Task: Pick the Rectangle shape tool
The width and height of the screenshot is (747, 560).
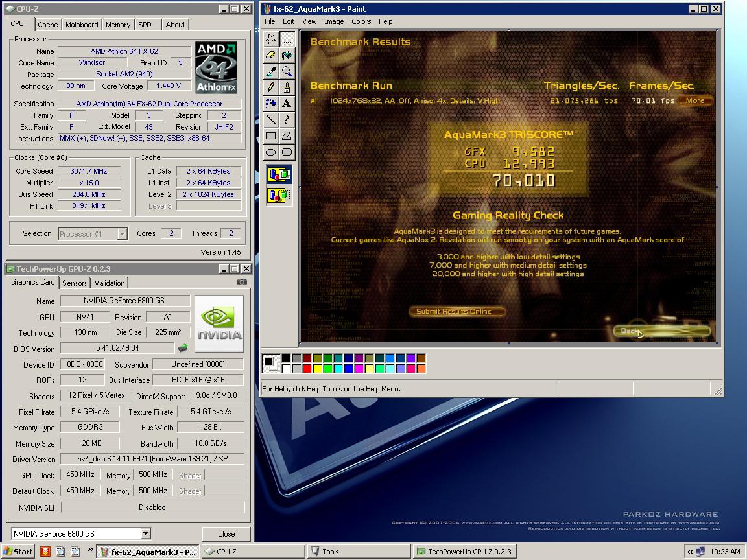Action: (x=271, y=135)
